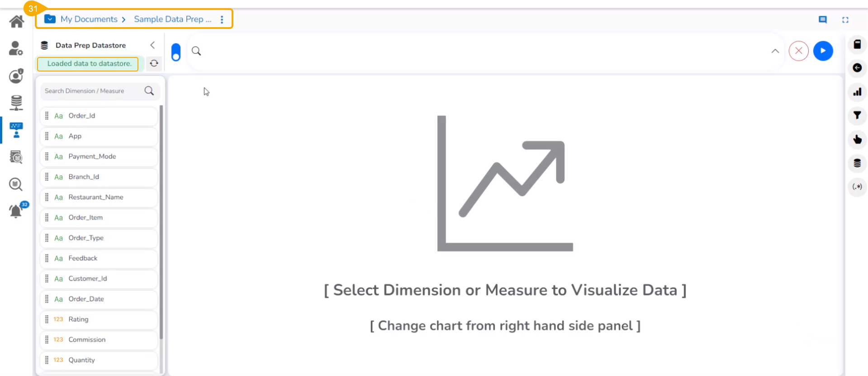Enter fullscreen mode

[845, 20]
